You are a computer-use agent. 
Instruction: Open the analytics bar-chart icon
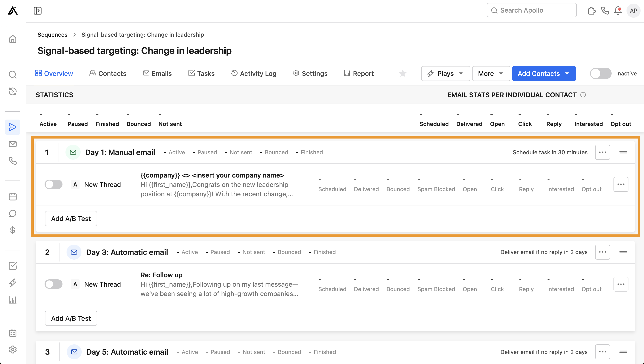click(x=13, y=300)
